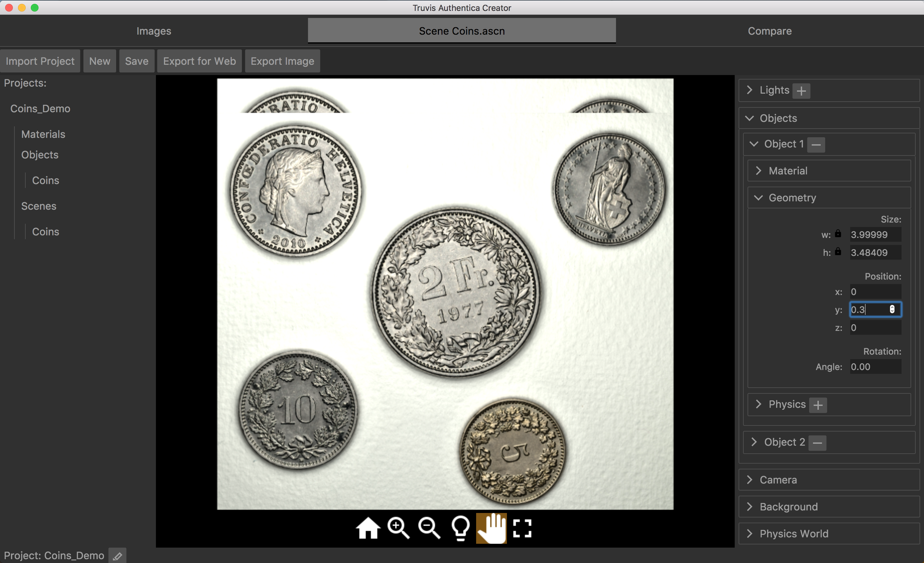Viewport: 924px width, 563px height.
Task: Add a new light with plus icon
Action: click(x=801, y=91)
